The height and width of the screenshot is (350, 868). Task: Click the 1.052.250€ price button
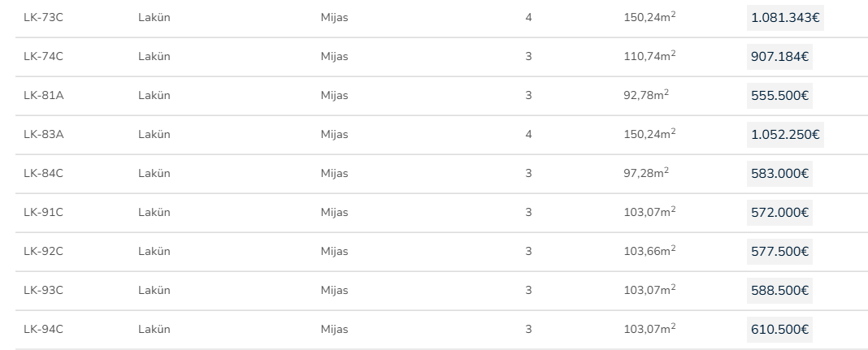coord(784,134)
